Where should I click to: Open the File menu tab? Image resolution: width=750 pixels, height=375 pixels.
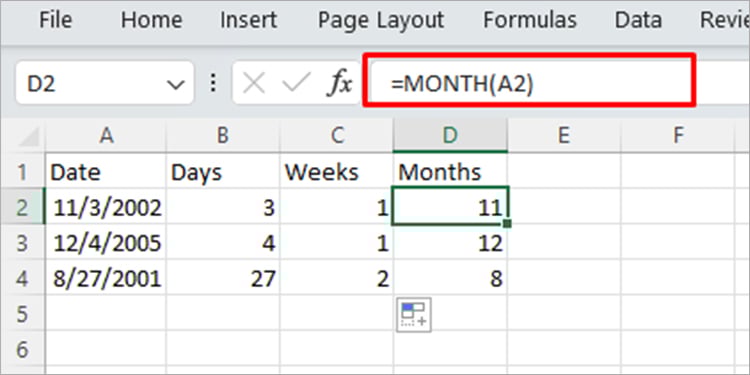click(55, 20)
